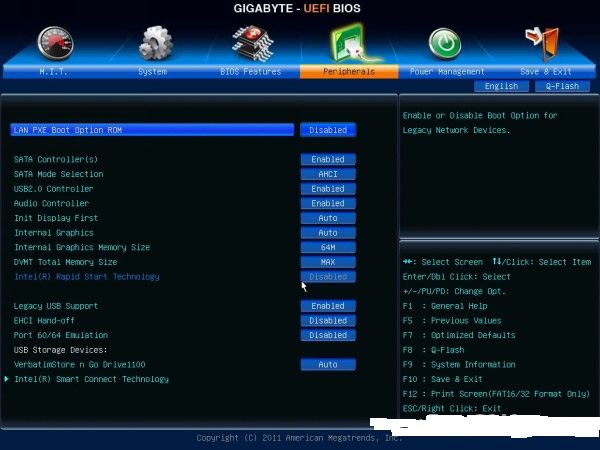
Task: Click the F1 General Help line
Action: click(445, 306)
